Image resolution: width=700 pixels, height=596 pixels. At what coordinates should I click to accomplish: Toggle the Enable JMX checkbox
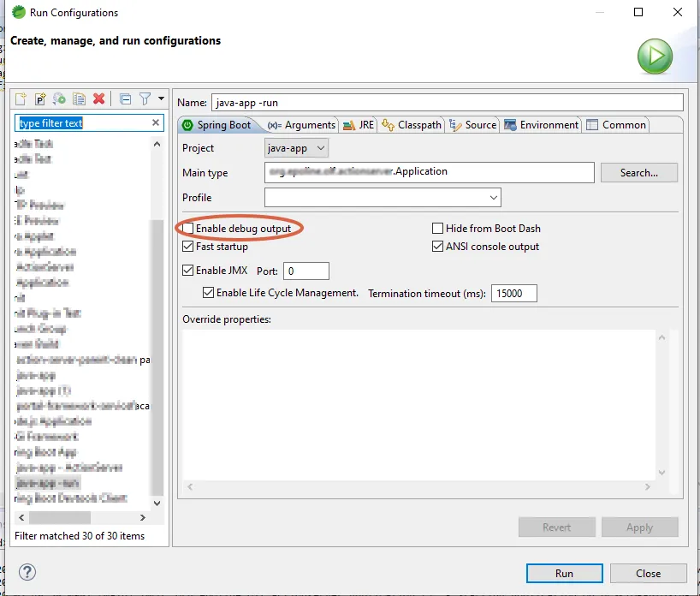tap(188, 271)
